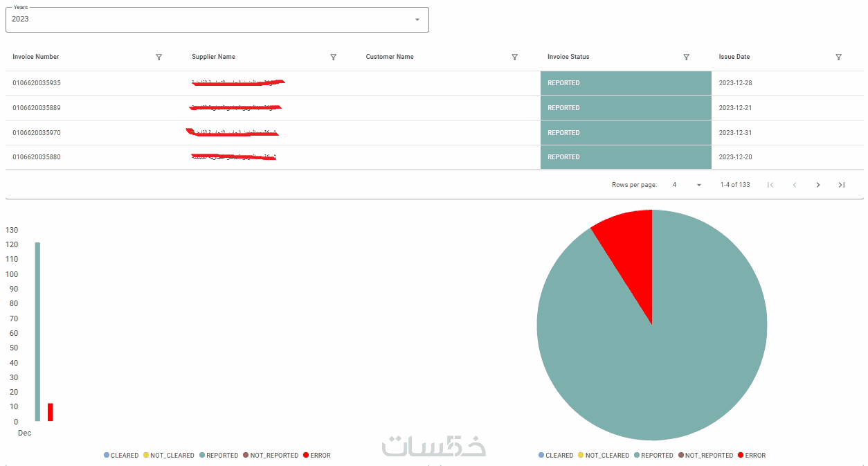Click the 1-4 of 133 pagination text
This screenshot has width=868, height=466.
[735, 185]
